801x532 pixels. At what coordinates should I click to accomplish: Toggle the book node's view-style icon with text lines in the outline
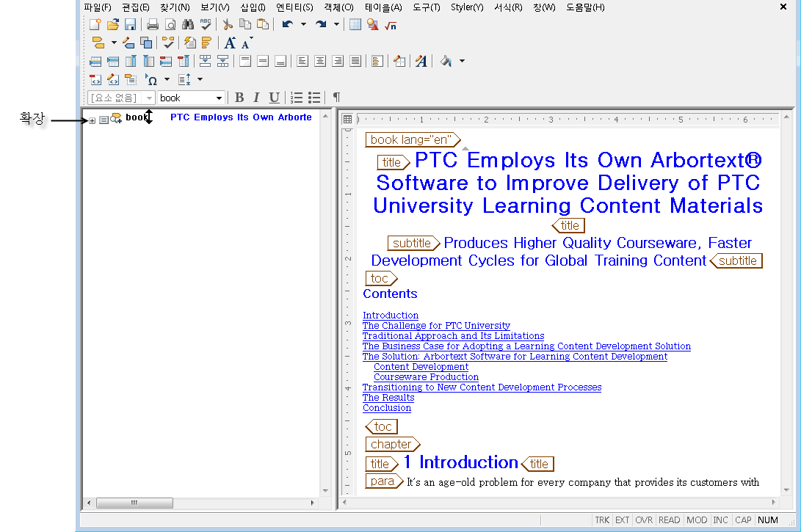point(104,120)
